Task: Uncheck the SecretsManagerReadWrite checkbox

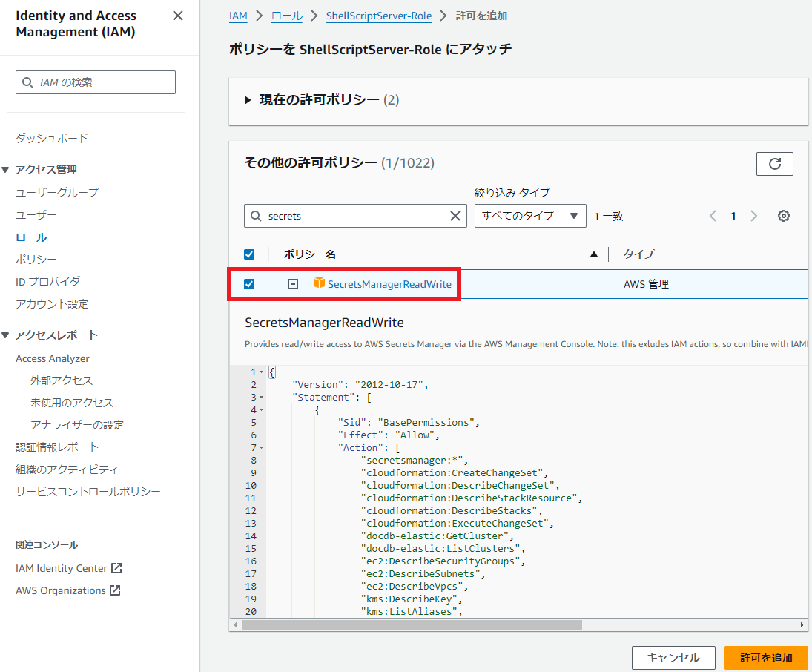Action: coord(249,284)
